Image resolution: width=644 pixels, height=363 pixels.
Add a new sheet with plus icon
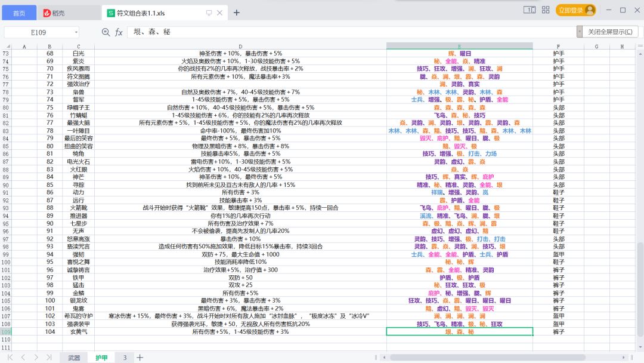click(x=140, y=358)
